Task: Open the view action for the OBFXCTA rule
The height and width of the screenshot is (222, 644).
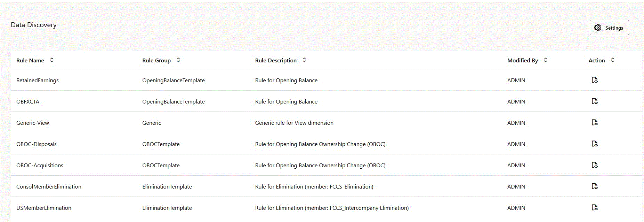Action: click(595, 101)
